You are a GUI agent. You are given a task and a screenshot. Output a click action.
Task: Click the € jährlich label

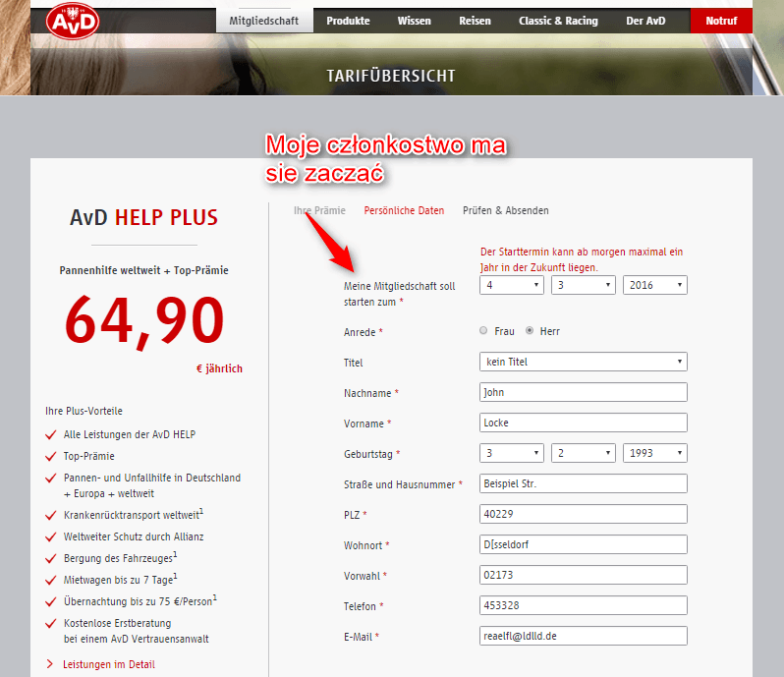219,369
